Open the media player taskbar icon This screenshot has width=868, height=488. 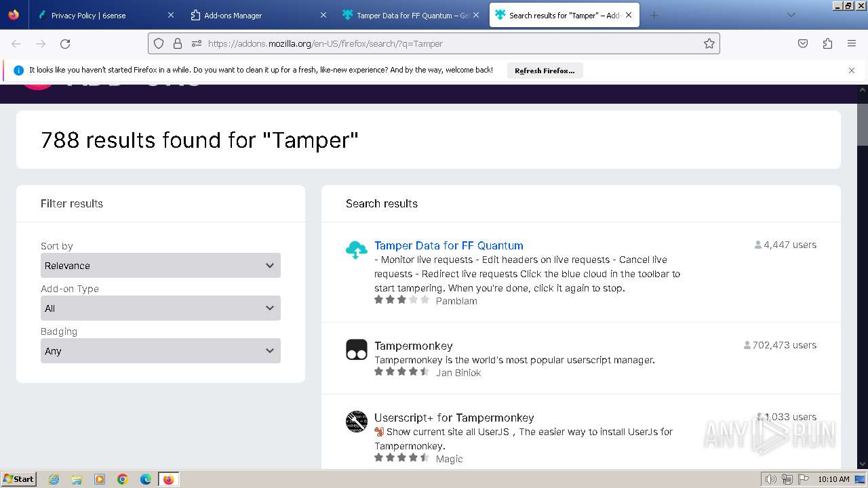[x=100, y=479]
